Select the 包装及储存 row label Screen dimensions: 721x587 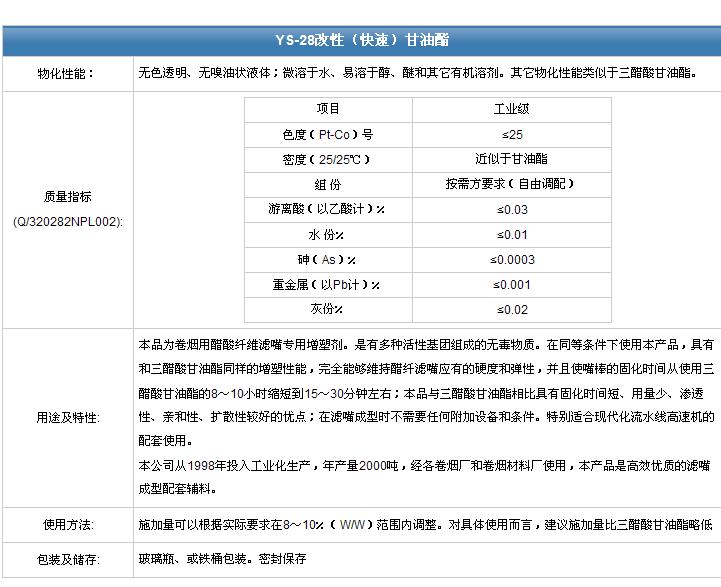pos(67,559)
